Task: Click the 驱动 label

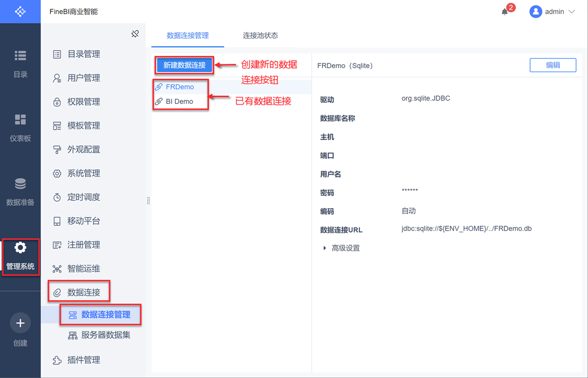Action: (327, 100)
